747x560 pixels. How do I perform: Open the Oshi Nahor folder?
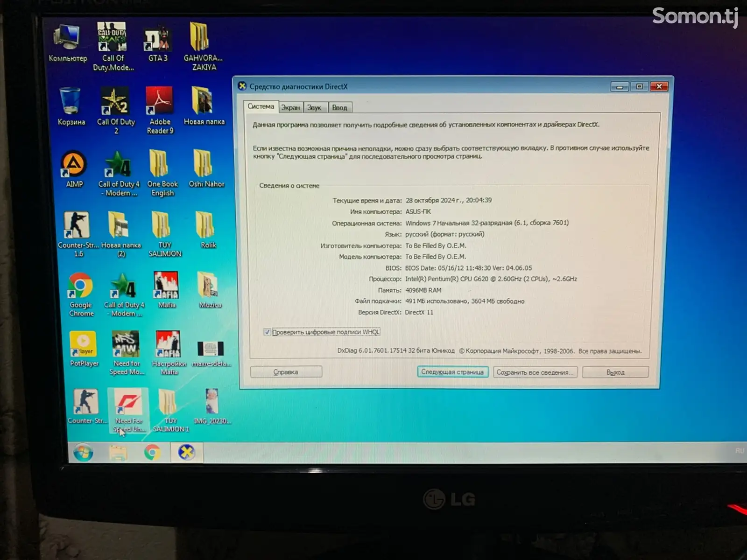[206, 168]
